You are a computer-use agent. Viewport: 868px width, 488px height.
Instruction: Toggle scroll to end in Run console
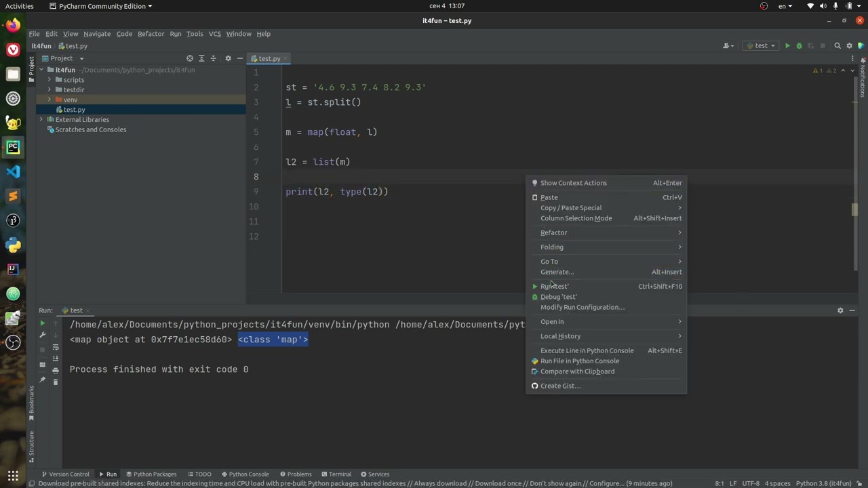[x=56, y=359]
